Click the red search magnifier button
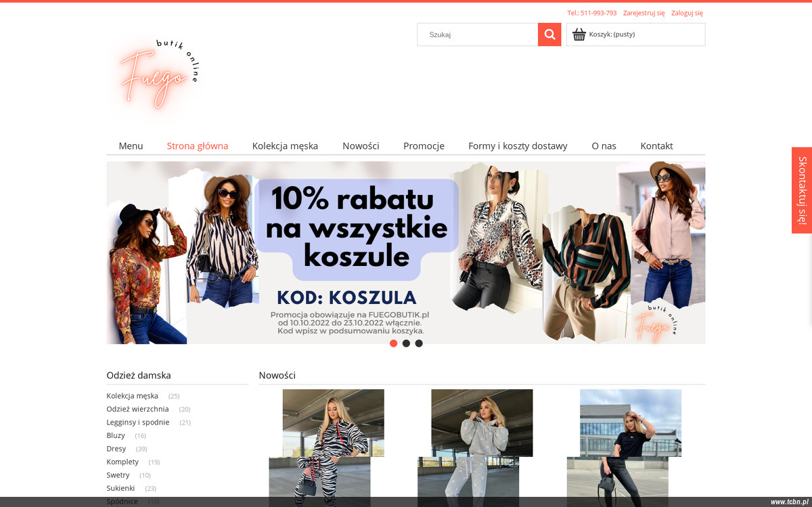Viewport: 812px width, 507px height. click(549, 35)
